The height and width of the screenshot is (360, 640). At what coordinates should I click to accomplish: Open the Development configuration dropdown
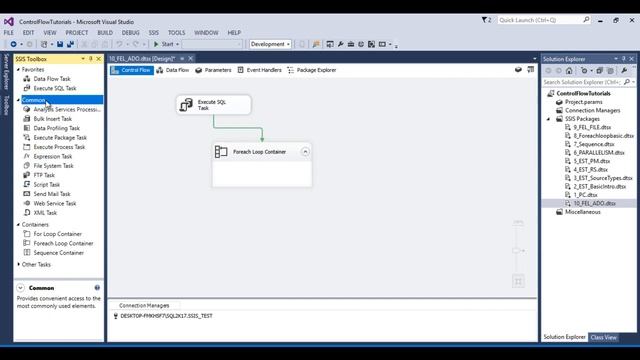(270, 44)
